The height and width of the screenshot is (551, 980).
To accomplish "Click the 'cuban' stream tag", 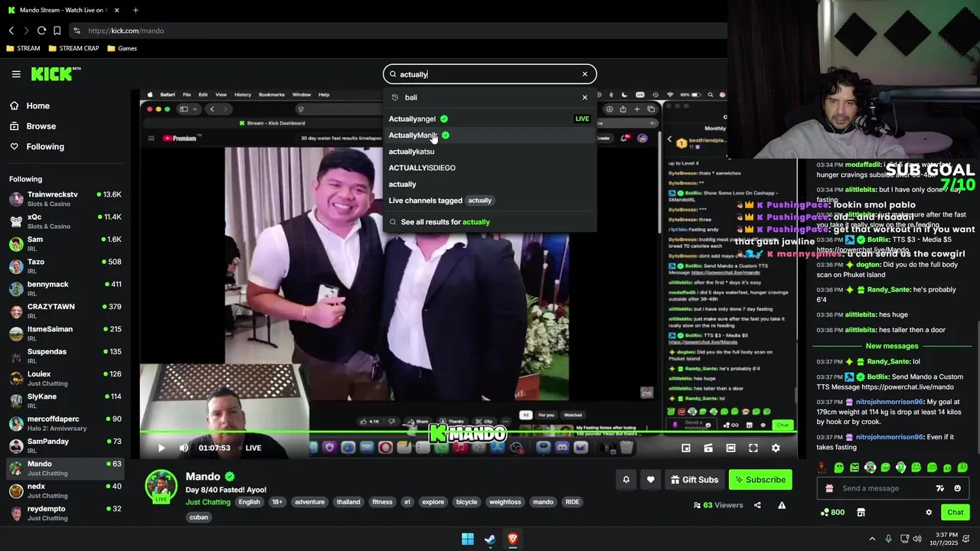I will click(199, 517).
